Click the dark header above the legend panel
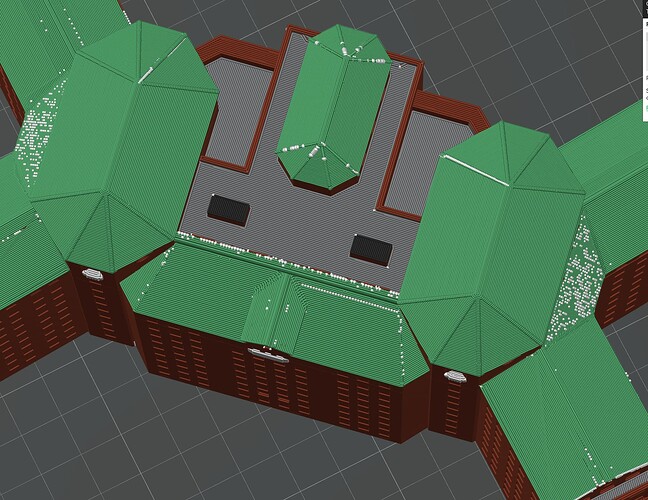 pos(645,8)
